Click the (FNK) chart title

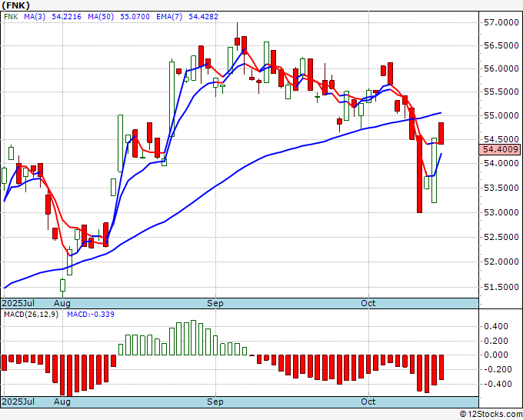coord(16,5)
